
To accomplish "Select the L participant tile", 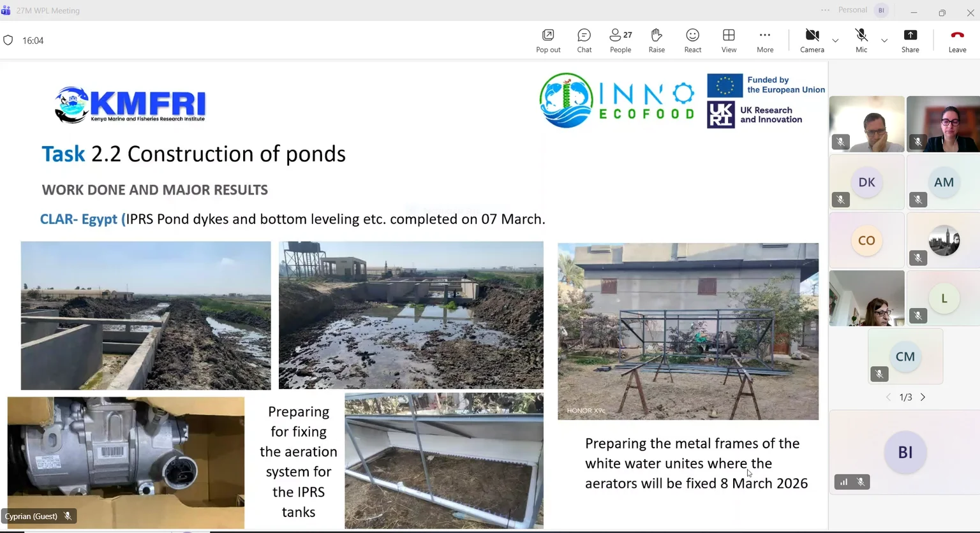I will [943, 298].
